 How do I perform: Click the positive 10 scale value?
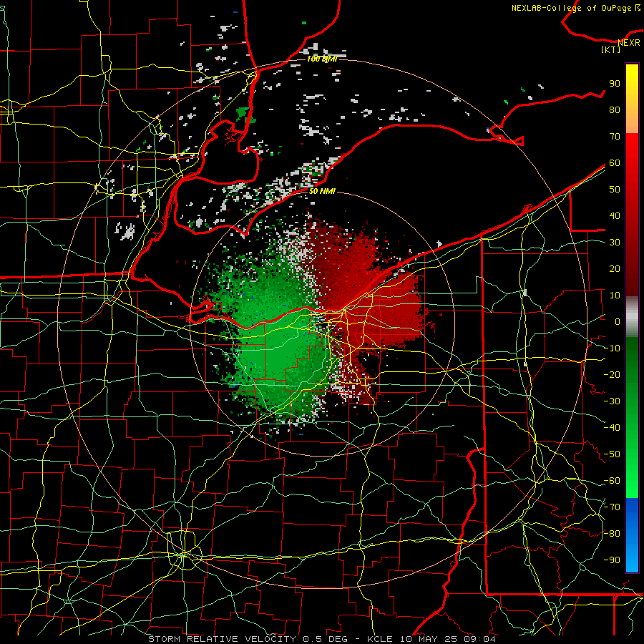615,296
